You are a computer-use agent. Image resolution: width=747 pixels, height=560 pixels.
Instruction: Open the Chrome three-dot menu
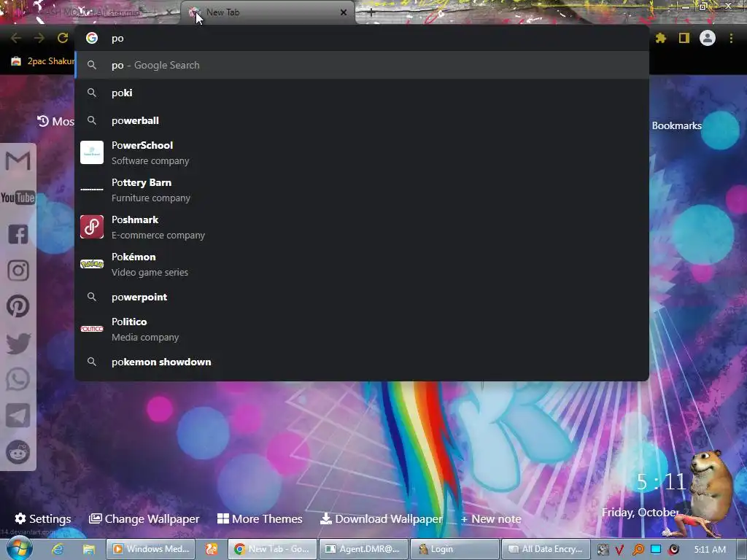pos(731,38)
